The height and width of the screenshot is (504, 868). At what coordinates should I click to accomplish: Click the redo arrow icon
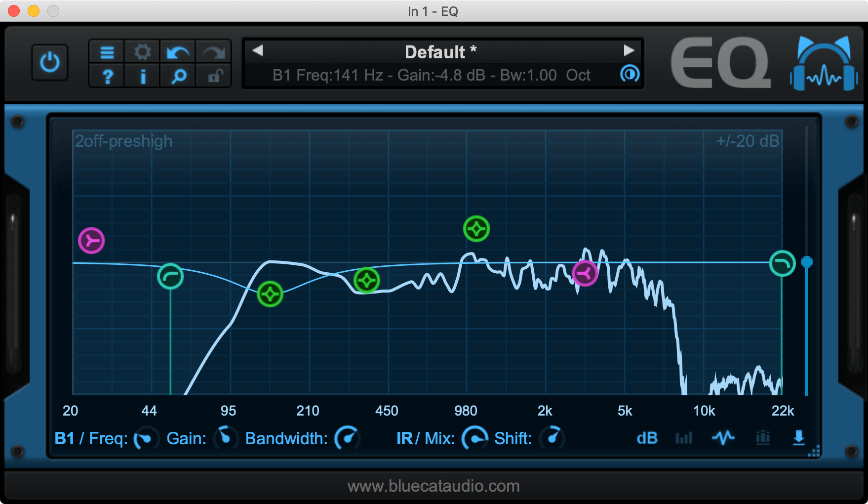coord(214,52)
